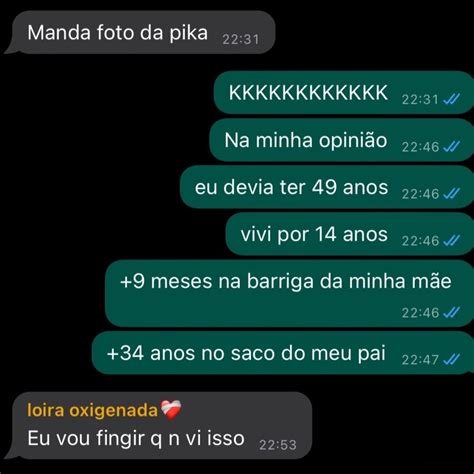This screenshot has height=474, width=474.
Task: Click double-check on '+34 anos no saco' message
Action: [x=451, y=360]
